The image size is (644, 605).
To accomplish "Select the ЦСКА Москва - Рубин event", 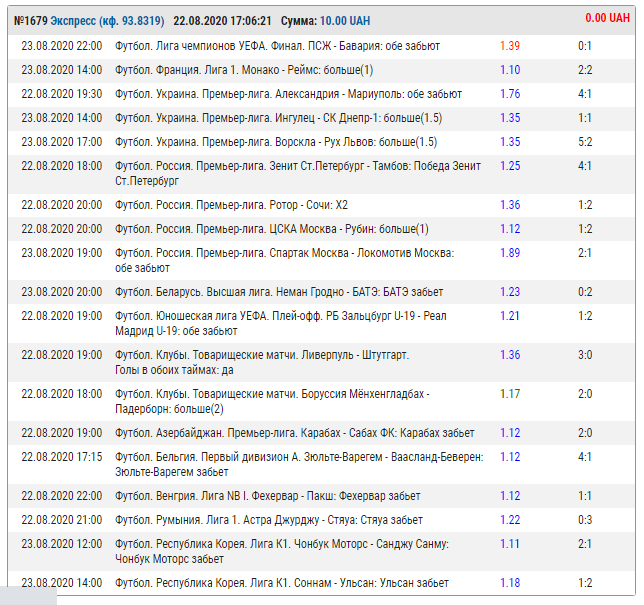I will (321, 229).
